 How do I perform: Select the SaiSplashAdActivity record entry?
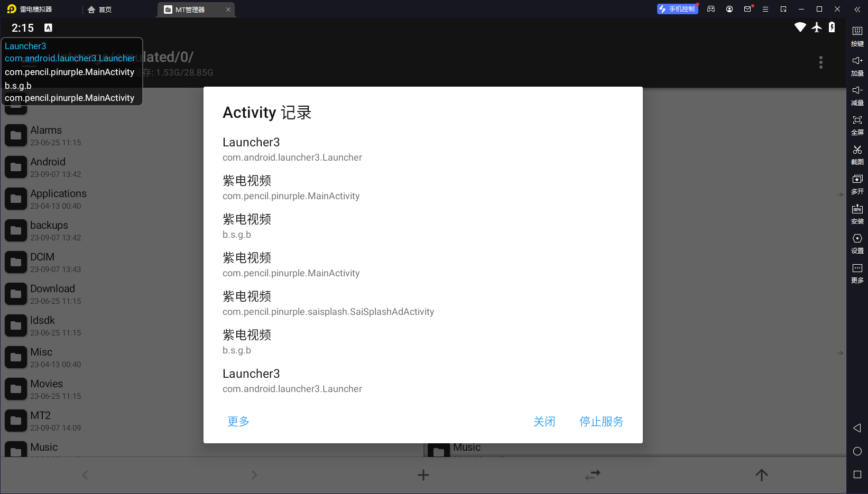click(328, 304)
